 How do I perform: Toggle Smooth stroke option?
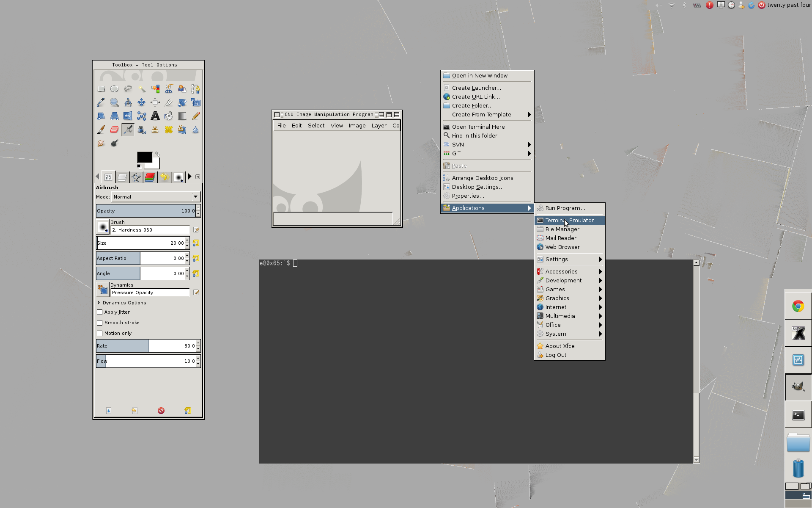pyautogui.click(x=100, y=323)
